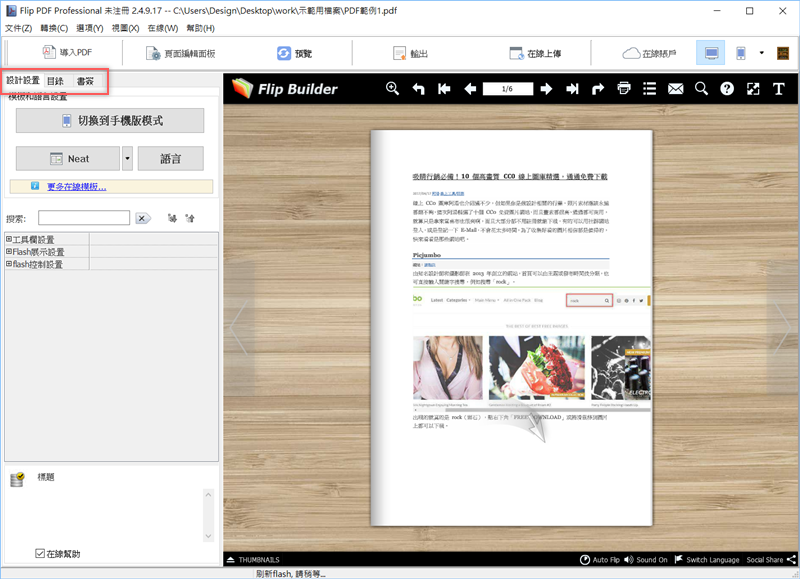Viewport: 800px width, 579px height.
Task: Open the table of contents list icon
Action: click(x=650, y=89)
